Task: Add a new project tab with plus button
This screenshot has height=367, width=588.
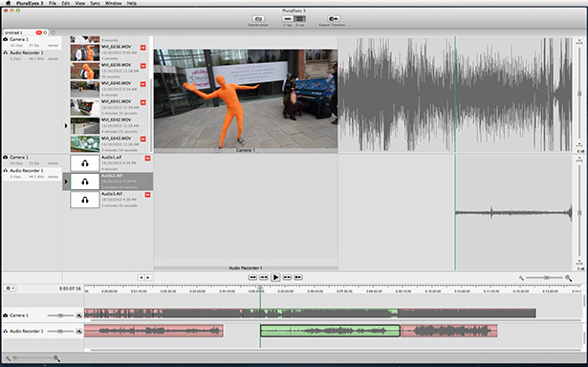Action: point(53,32)
